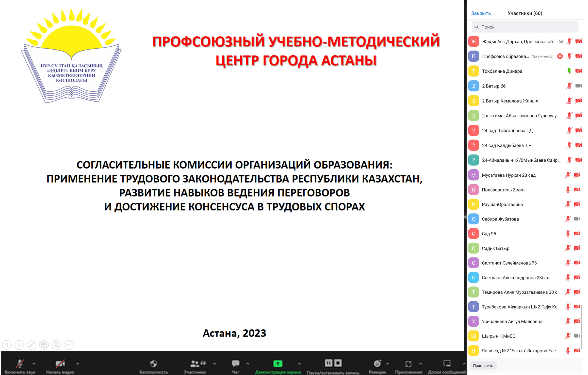Click the slide title ПРОФСОЮЗНЫЙ УЧЕБНО-МЕТОДИЧЕСКИЙ
Viewport: 588px width, 375px height.
tap(296, 41)
